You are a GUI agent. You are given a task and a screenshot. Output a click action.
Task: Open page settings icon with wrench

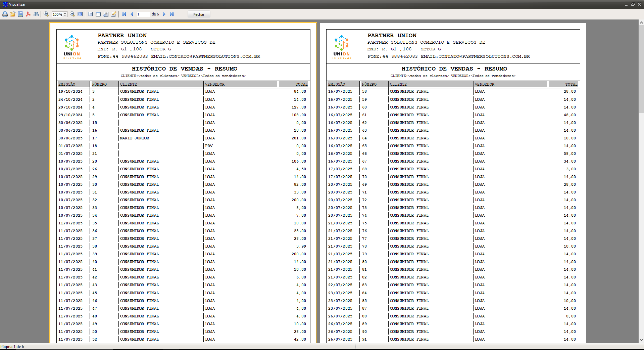tap(106, 14)
